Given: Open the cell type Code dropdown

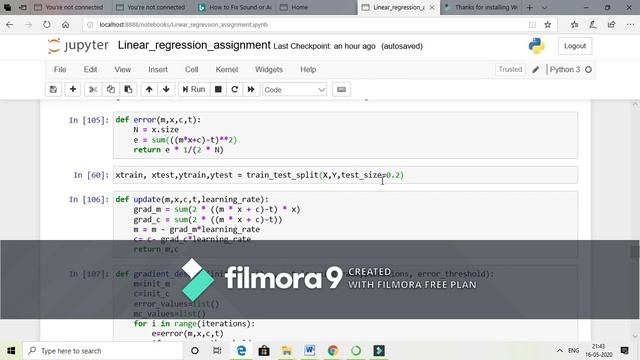Looking at the screenshot, I should point(294,89).
